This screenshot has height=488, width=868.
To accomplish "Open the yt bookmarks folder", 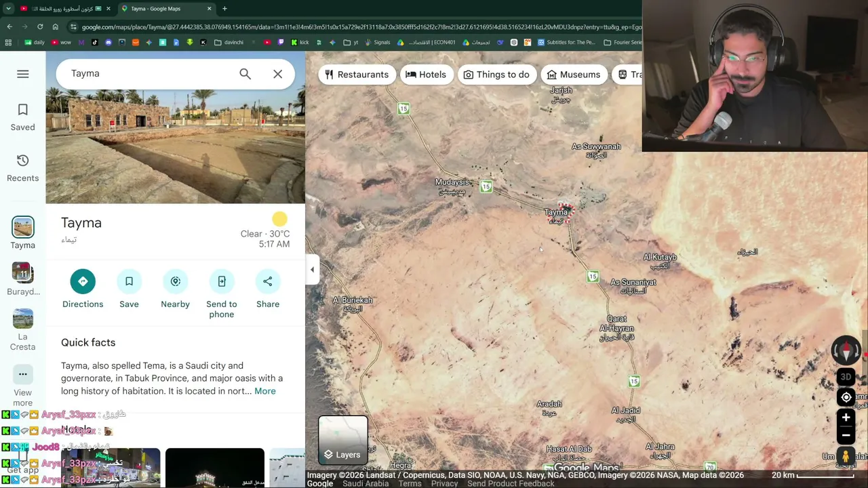I will [351, 43].
